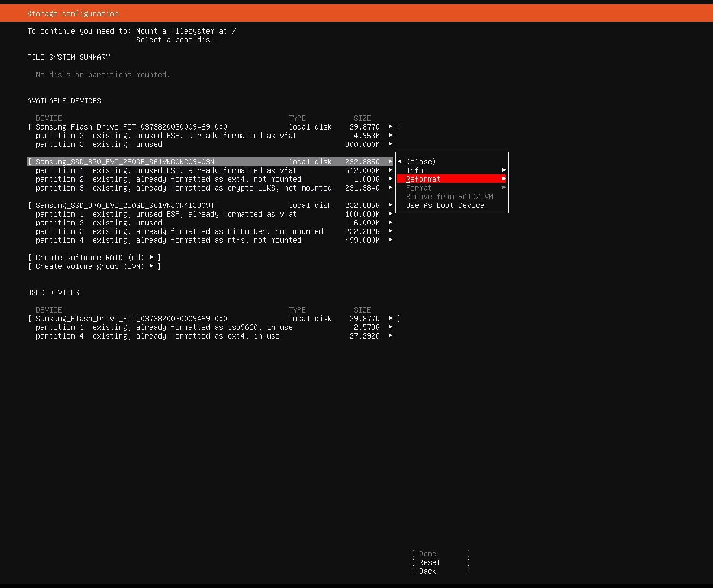The image size is (713, 588).
Task: Expand arrow for 232.282G BitLocker partition
Action: (x=391, y=231)
